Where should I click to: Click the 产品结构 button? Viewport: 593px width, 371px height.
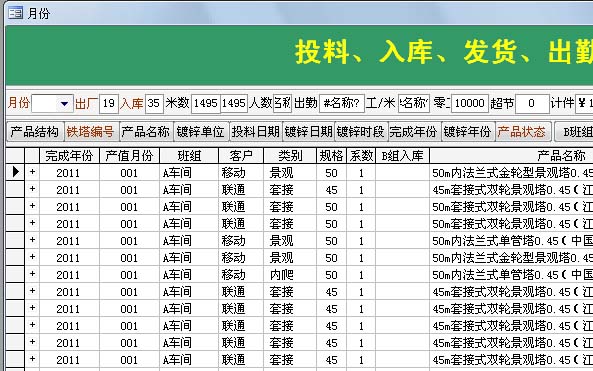point(35,132)
